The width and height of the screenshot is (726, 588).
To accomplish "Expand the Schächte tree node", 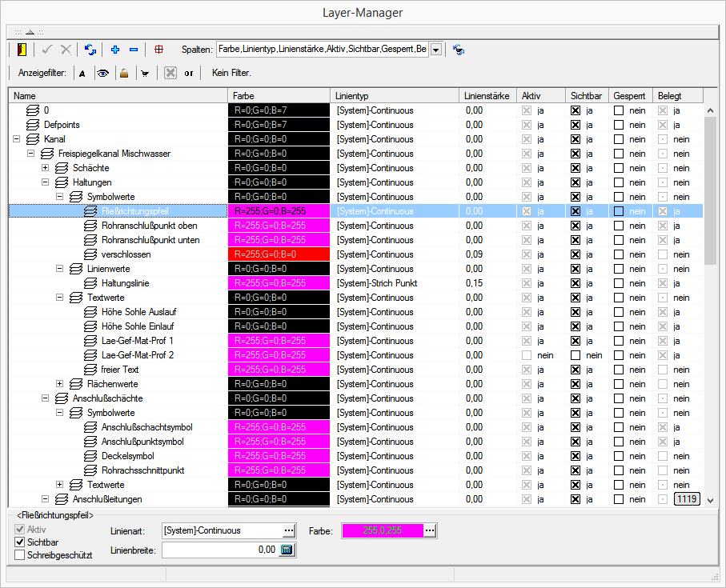I will tap(46, 168).
